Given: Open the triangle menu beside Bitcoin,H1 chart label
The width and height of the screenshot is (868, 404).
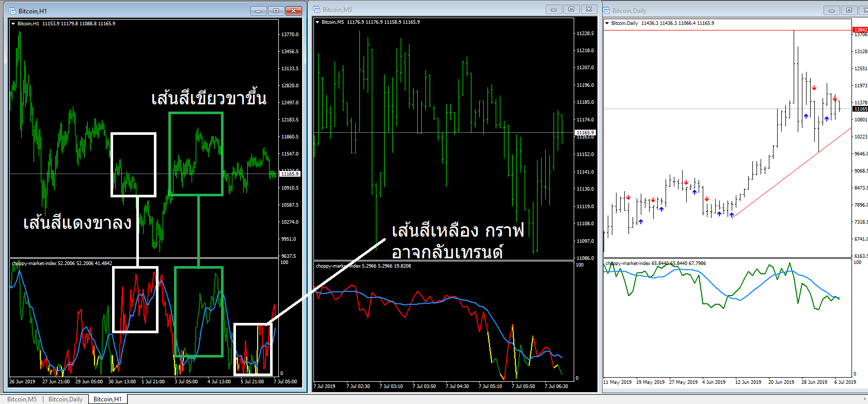Looking at the screenshot, I should tap(13, 23).
